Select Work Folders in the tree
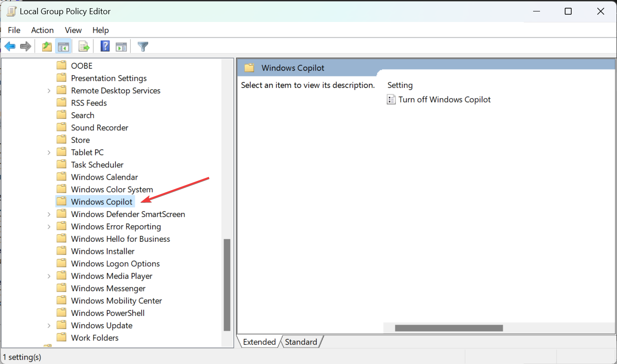Viewport: 617px width, 364px height. click(x=95, y=337)
